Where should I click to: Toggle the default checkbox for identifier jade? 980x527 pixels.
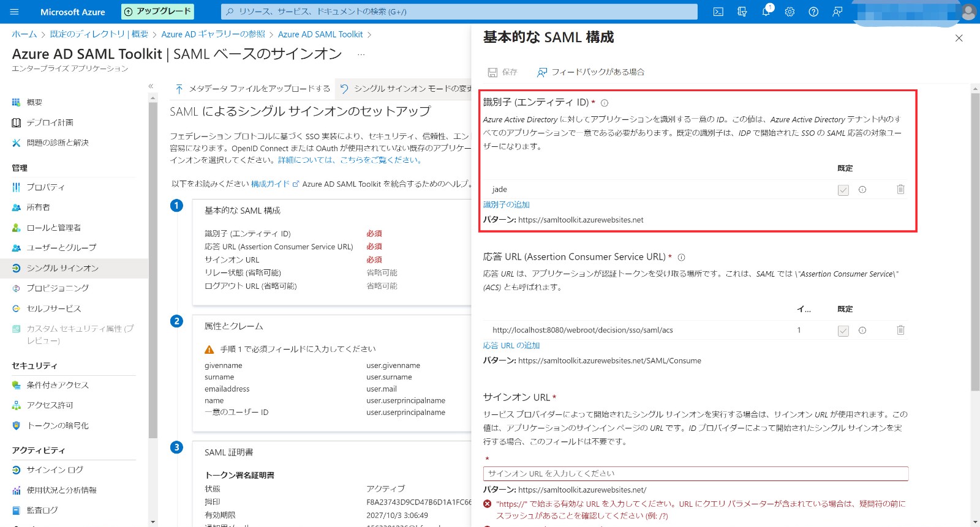(x=843, y=190)
